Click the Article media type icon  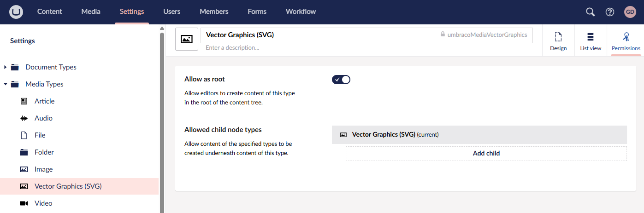(x=24, y=101)
